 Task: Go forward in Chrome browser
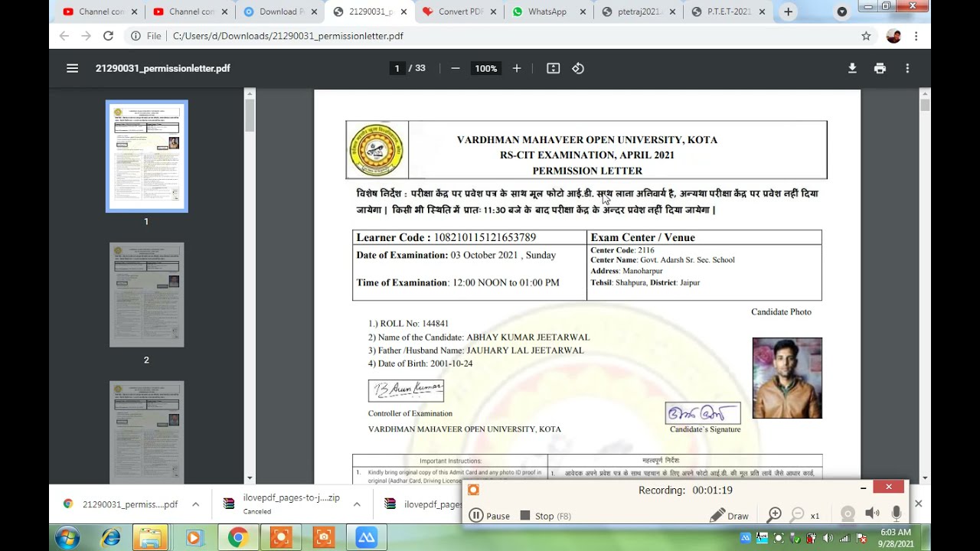click(x=86, y=36)
